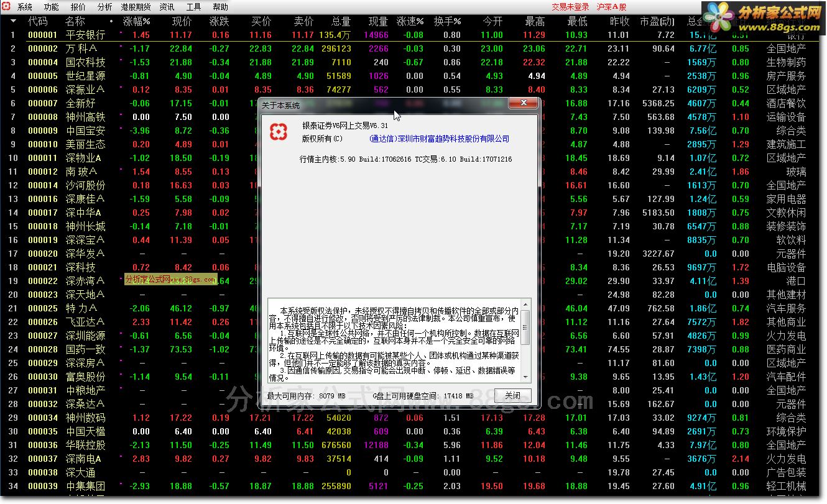Select the 国药一致 stock name
The height and width of the screenshot is (504, 827).
click(86, 349)
